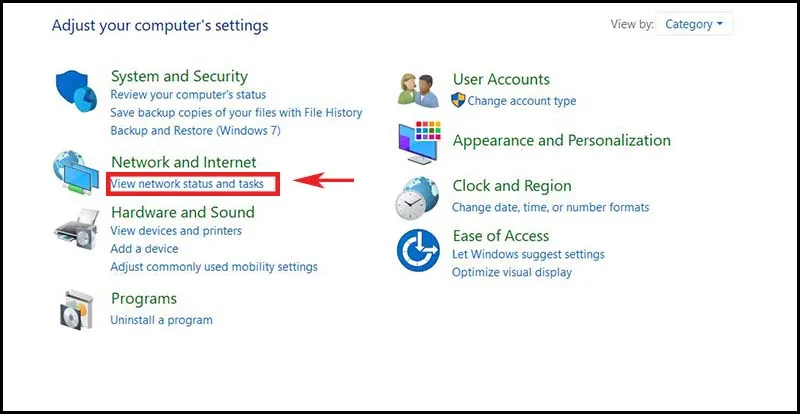Click Add a device link
800x414 pixels.
144,249
